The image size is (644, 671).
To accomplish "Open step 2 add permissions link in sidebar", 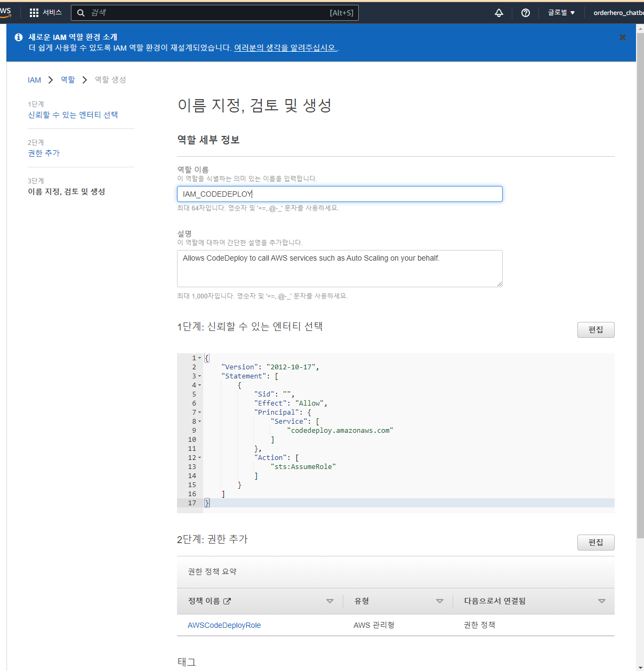I will (x=44, y=153).
